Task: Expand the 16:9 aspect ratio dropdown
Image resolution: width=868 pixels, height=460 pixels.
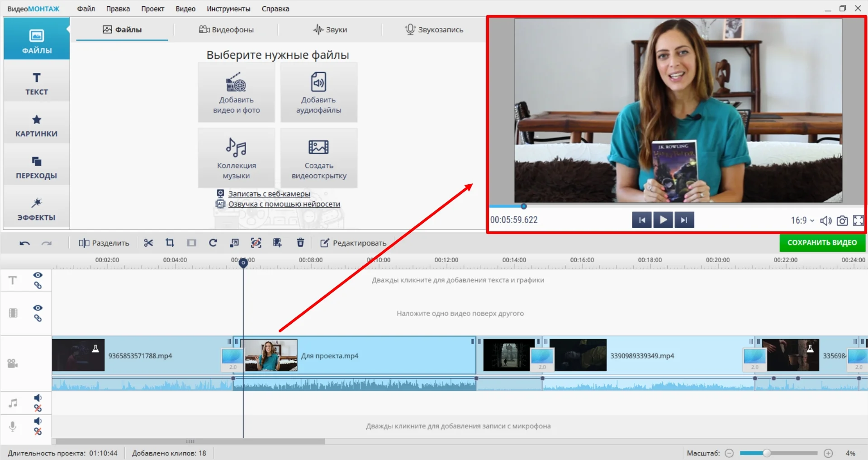Action: click(802, 220)
